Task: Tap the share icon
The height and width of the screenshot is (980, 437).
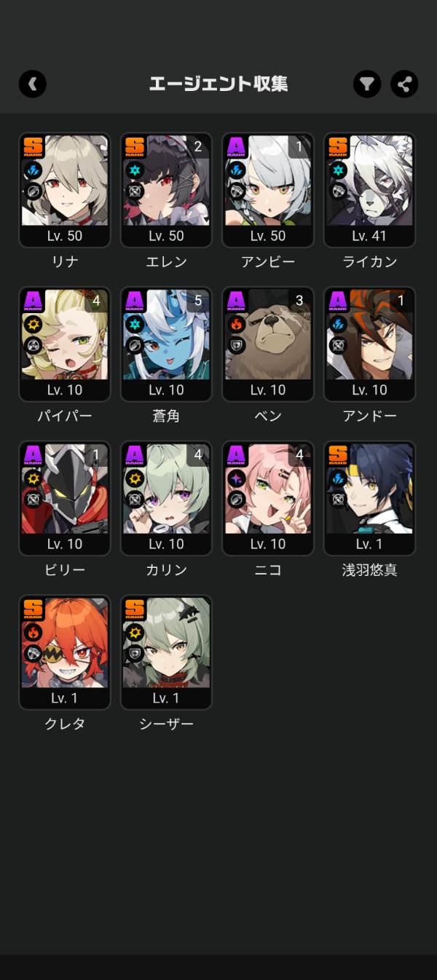Action: click(x=404, y=84)
